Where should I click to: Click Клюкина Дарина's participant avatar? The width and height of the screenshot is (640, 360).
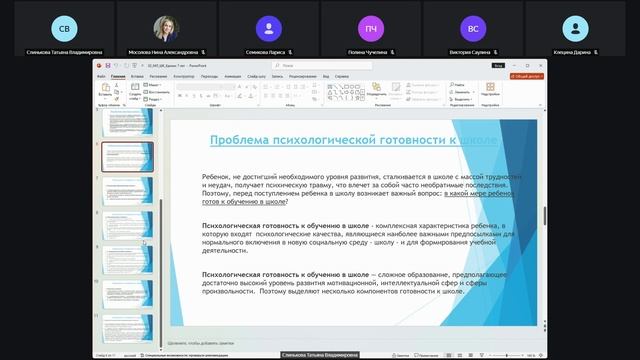click(x=576, y=29)
